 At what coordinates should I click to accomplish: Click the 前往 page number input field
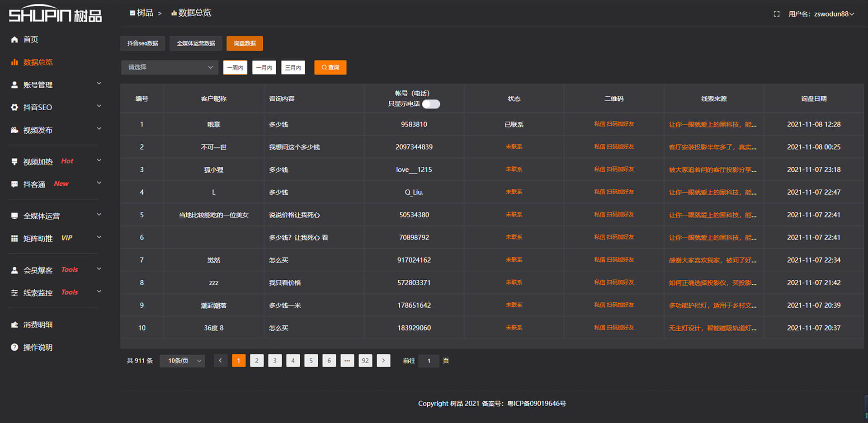pyautogui.click(x=429, y=361)
